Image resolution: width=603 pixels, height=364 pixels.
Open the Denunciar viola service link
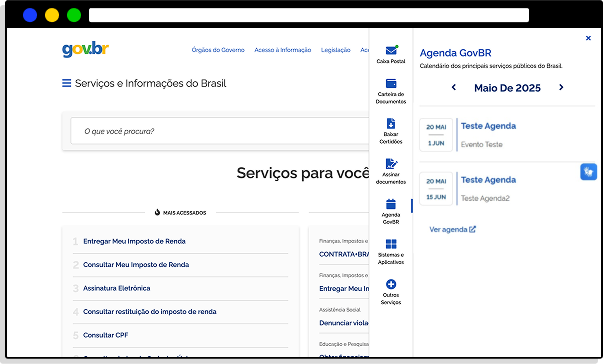(344, 323)
